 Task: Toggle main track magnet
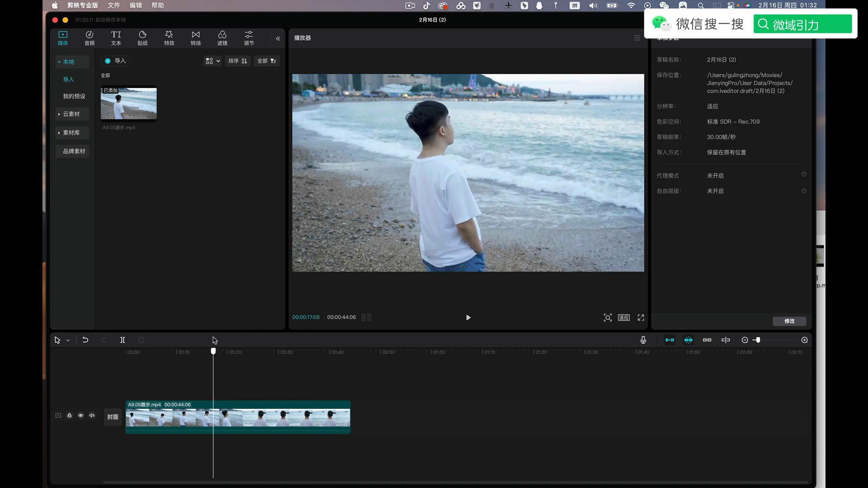670,340
